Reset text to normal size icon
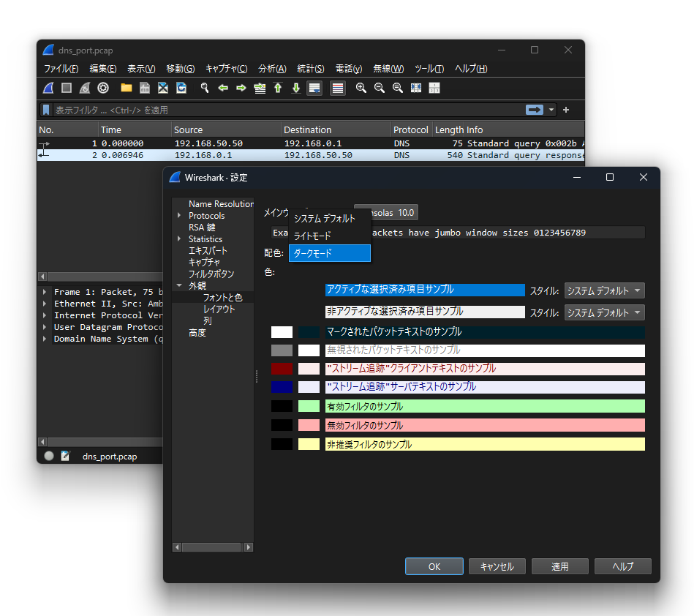Image resolution: width=694 pixels, height=616 pixels. coord(398,88)
